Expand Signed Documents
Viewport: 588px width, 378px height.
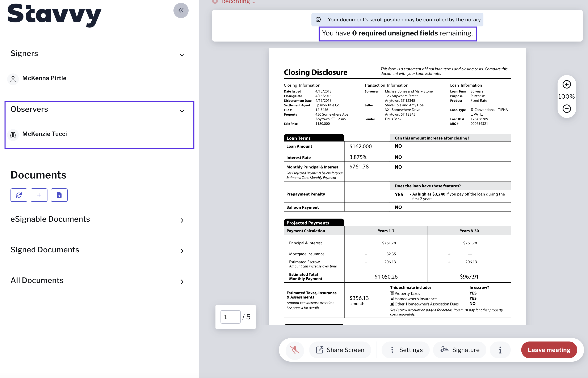point(182,251)
